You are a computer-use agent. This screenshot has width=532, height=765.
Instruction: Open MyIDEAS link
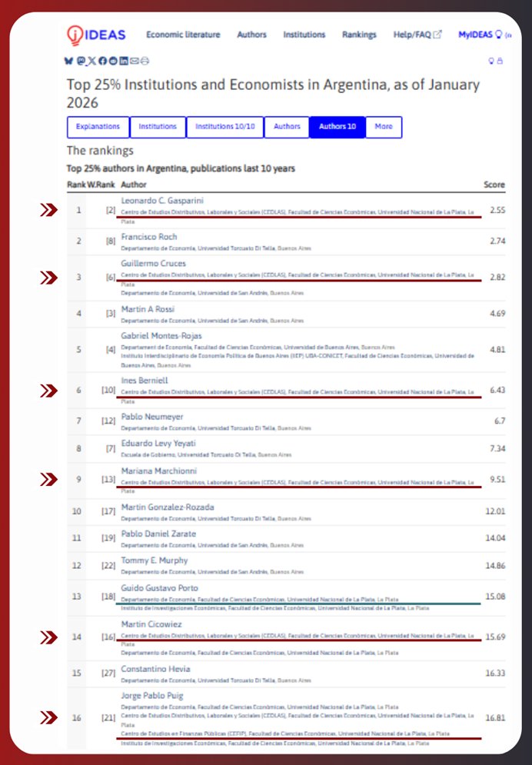[480, 35]
